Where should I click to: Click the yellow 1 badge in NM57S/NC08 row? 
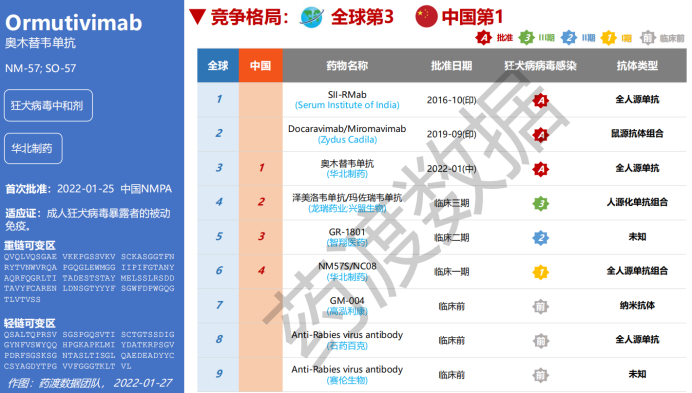(x=541, y=272)
